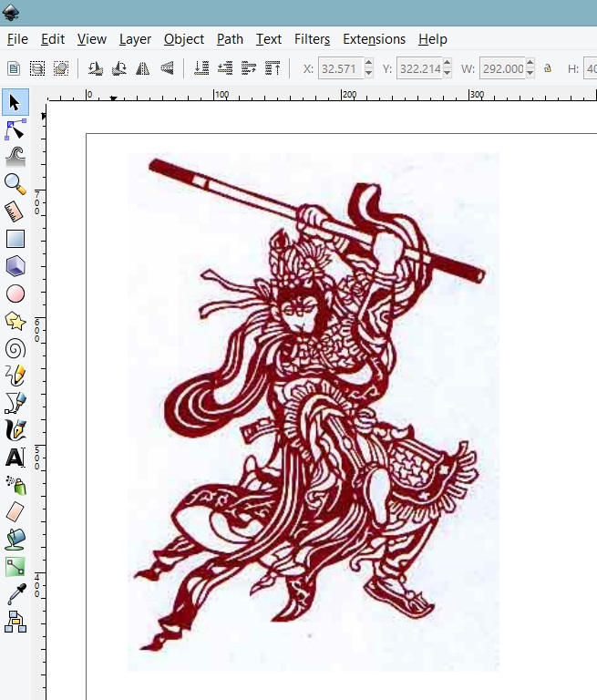597x700 pixels.
Task: Open the Layer menu
Action: (135, 39)
